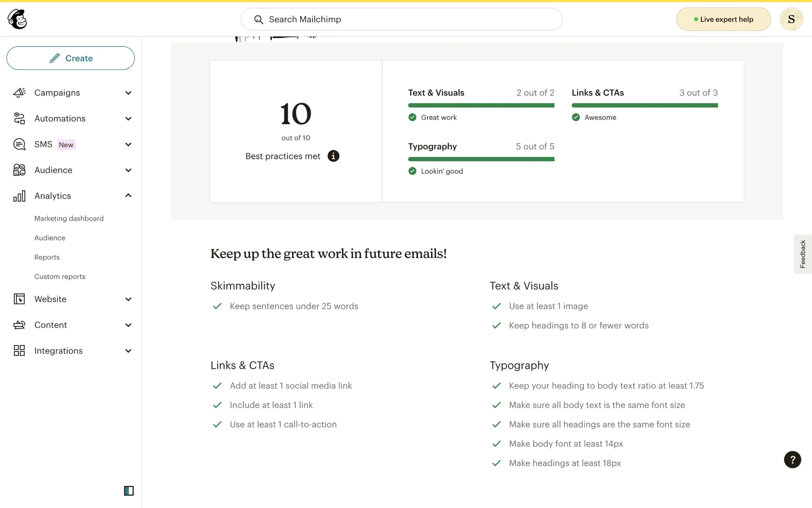Go to Custom reports

pyautogui.click(x=60, y=276)
